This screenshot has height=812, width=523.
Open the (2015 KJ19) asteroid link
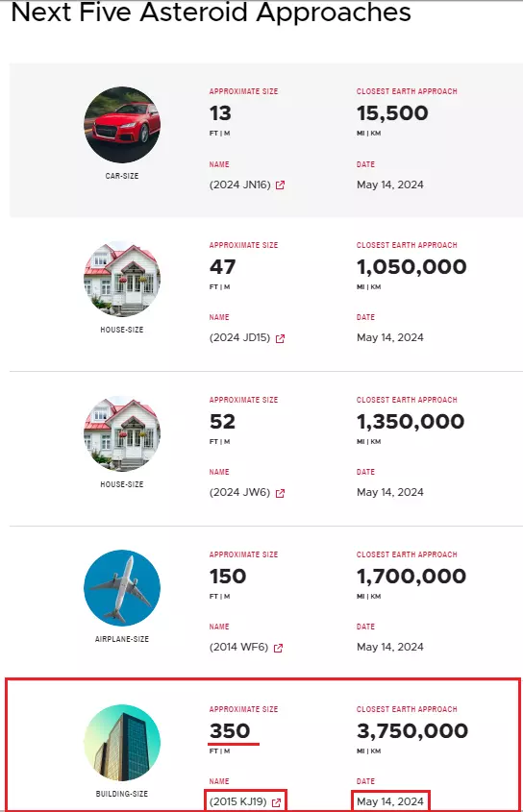tap(237, 801)
